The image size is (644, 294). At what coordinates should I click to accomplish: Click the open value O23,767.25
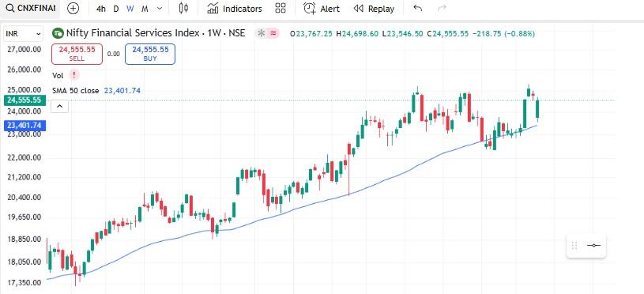(311, 34)
